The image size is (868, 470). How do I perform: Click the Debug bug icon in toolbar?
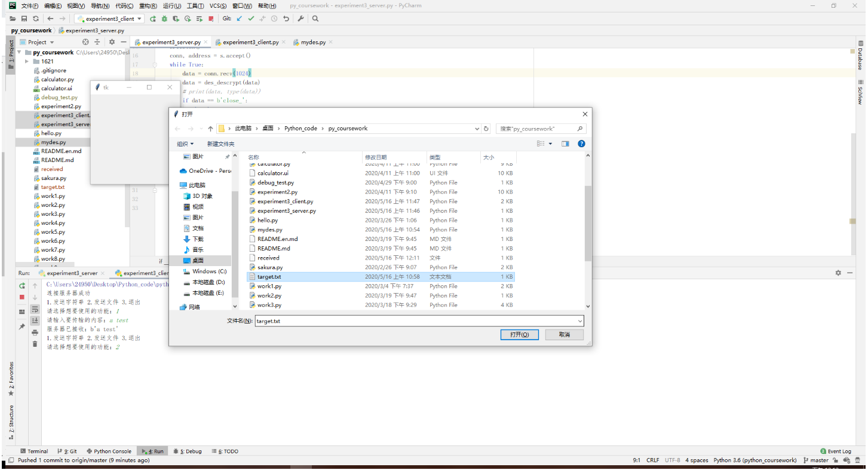[x=164, y=19]
